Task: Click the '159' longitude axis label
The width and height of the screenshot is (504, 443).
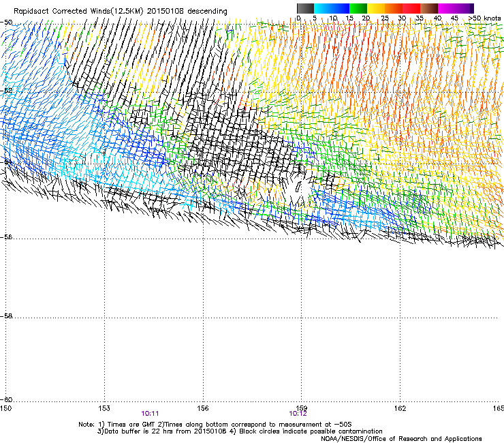Action: point(301,408)
